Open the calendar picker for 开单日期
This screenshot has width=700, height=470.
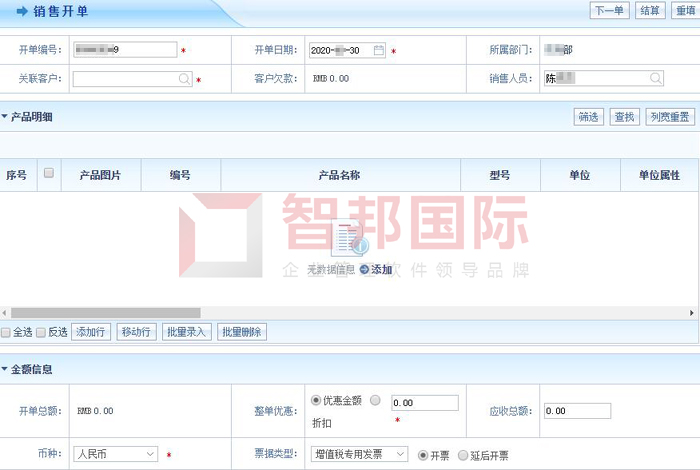click(x=379, y=50)
